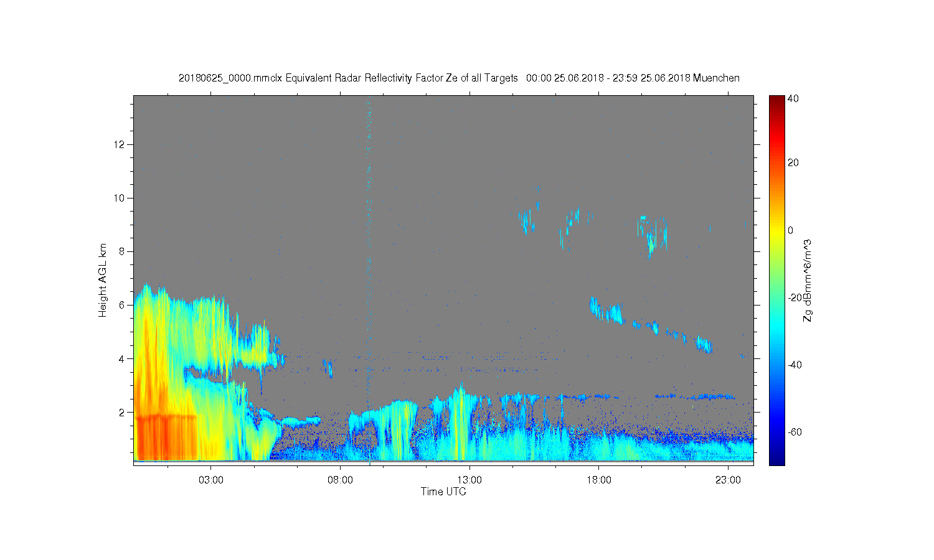Click the height label '2'
The width and height of the screenshot is (934, 560).
click(123, 412)
